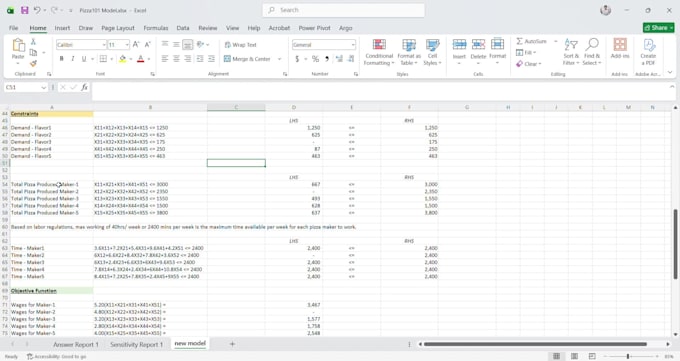Switch to Page Layout view in status bar
The image size is (680, 361).
[574, 356]
